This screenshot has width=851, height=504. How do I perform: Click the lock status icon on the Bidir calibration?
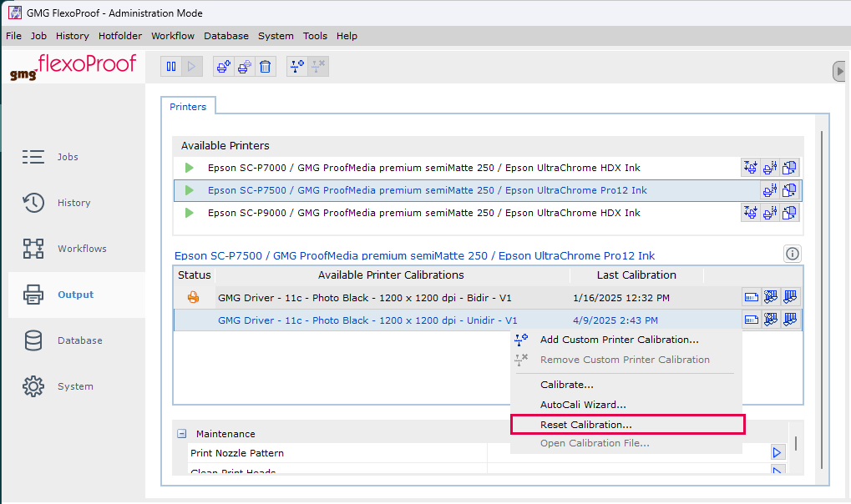click(x=193, y=297)
